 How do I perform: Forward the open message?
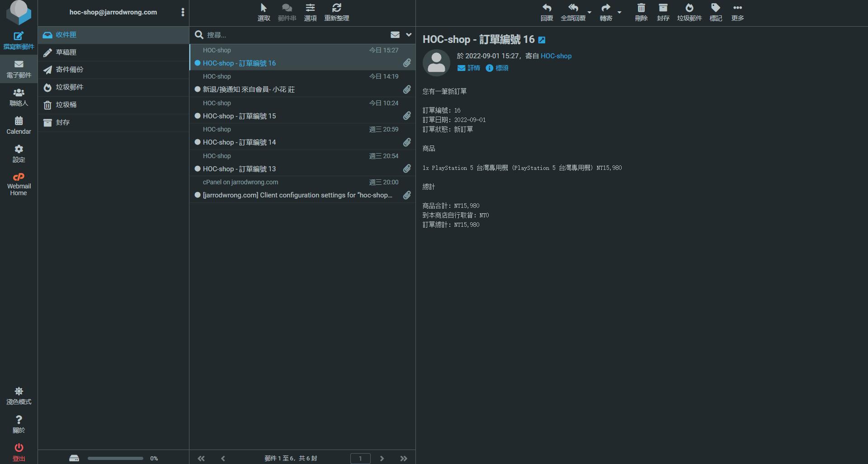click(x=606, y=12)
